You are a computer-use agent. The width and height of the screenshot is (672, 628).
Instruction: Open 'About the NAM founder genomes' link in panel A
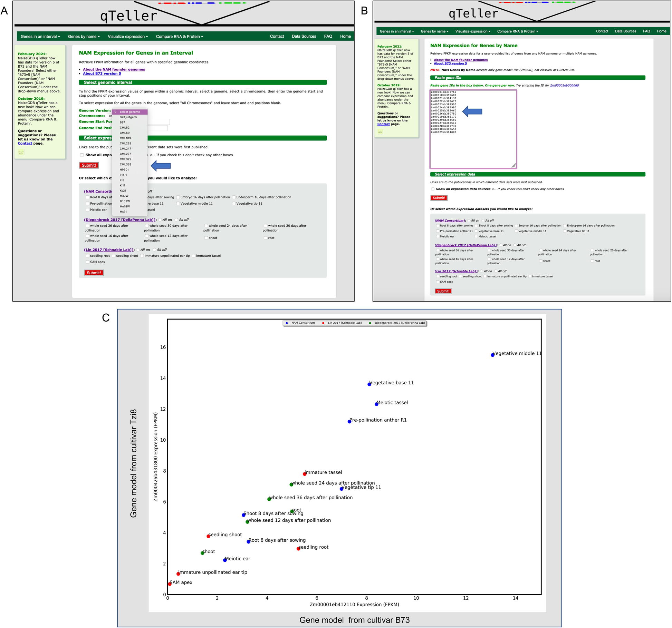point(114,69)
